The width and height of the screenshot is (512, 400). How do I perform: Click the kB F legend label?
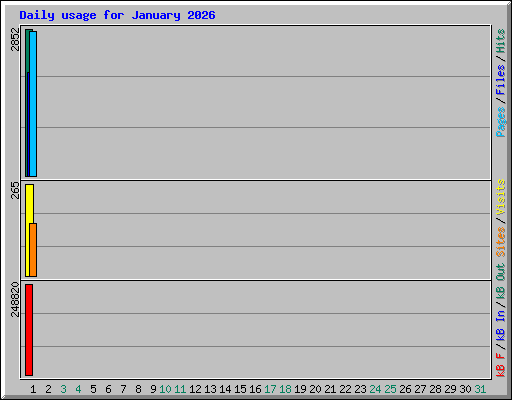coord(501,365)
